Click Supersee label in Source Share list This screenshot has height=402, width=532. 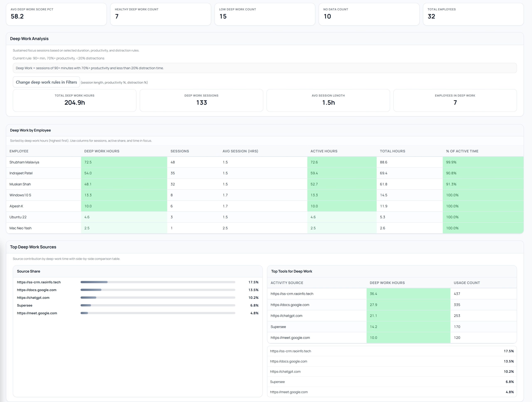(25, 305)
